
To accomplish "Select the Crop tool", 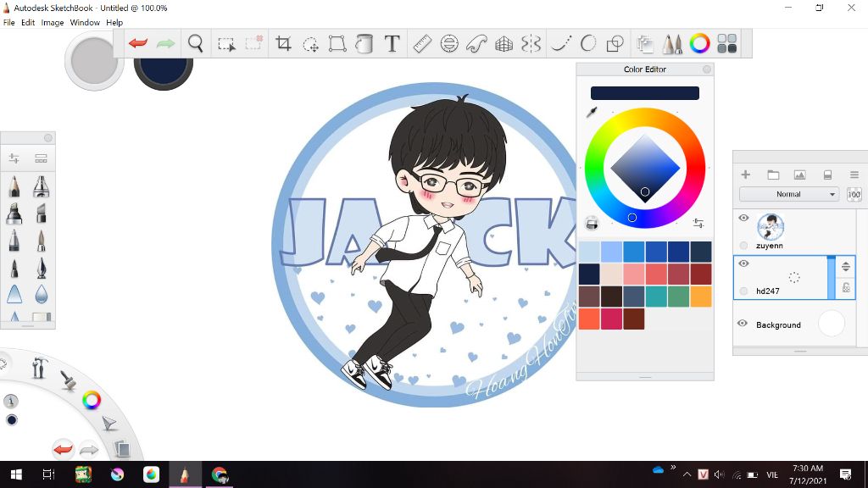I will pyautogui.click(x=283, y=43).
